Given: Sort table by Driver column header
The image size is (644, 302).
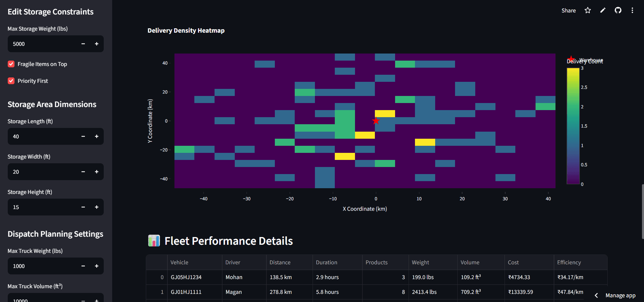Looking at the screenshot, I should [x=244, y=262].
